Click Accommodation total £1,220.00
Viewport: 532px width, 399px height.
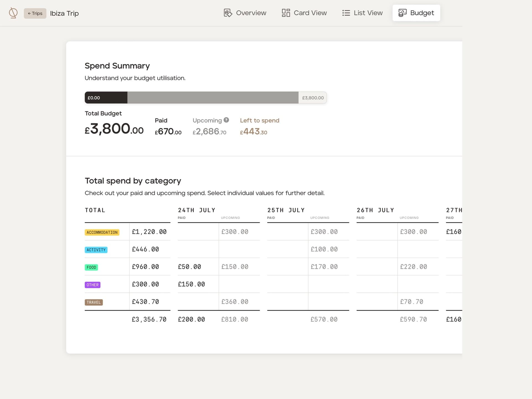(149, 232)
